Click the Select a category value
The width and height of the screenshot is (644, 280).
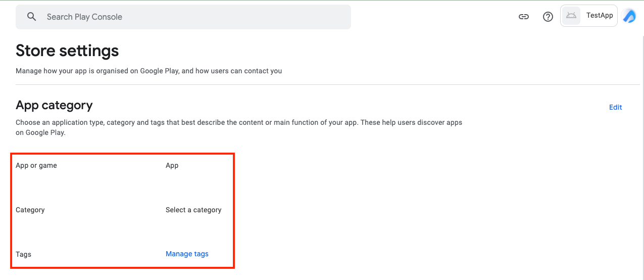193,210
